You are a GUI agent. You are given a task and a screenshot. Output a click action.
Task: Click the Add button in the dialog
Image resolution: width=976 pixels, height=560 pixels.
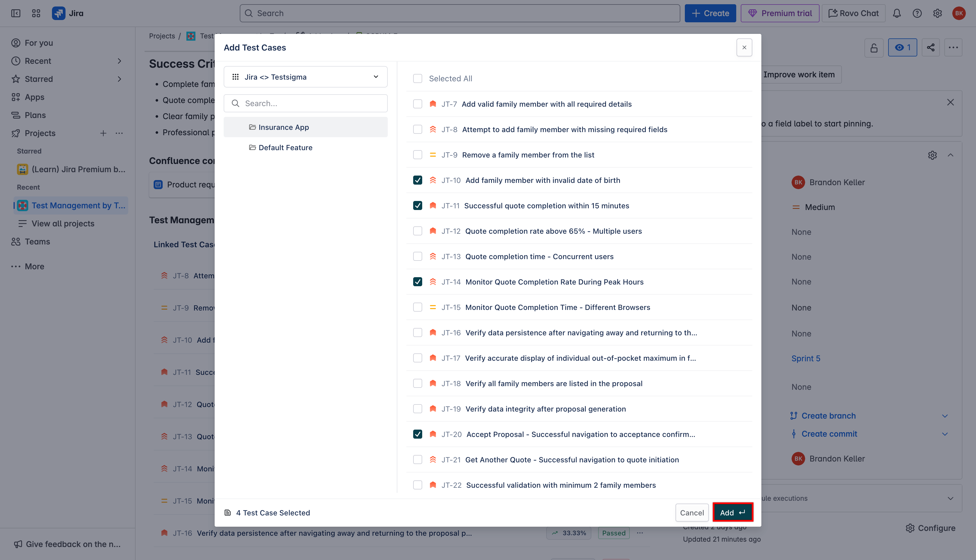pyautogui.click(x=733, y=512)
